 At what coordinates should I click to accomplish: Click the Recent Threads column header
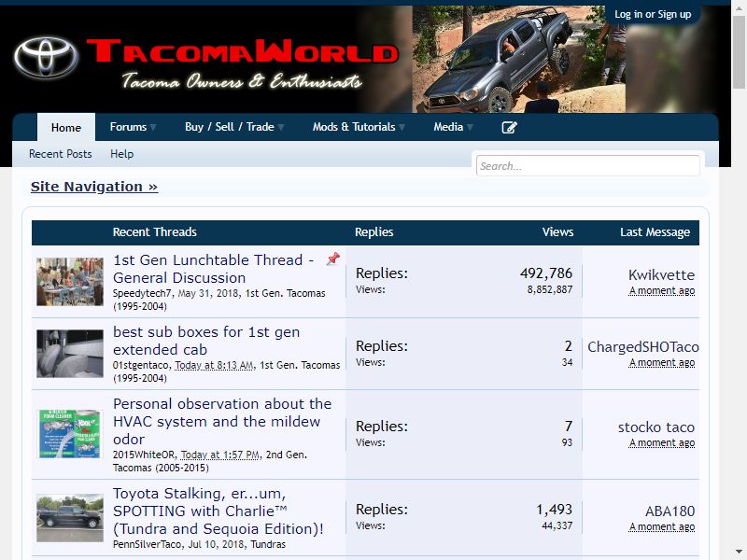(x=154, y=231)
